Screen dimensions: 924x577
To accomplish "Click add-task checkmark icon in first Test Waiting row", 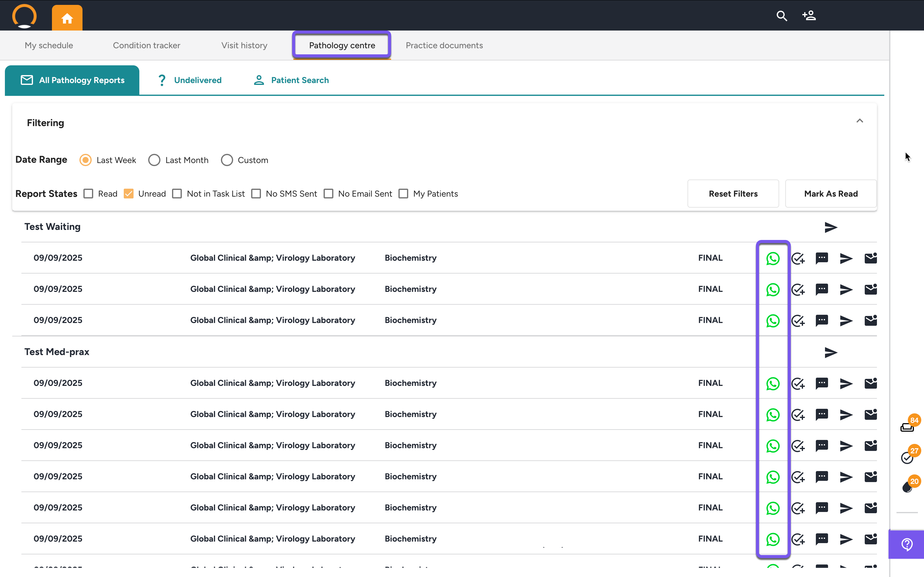I will pyautogui.click(x=798, y=258).
